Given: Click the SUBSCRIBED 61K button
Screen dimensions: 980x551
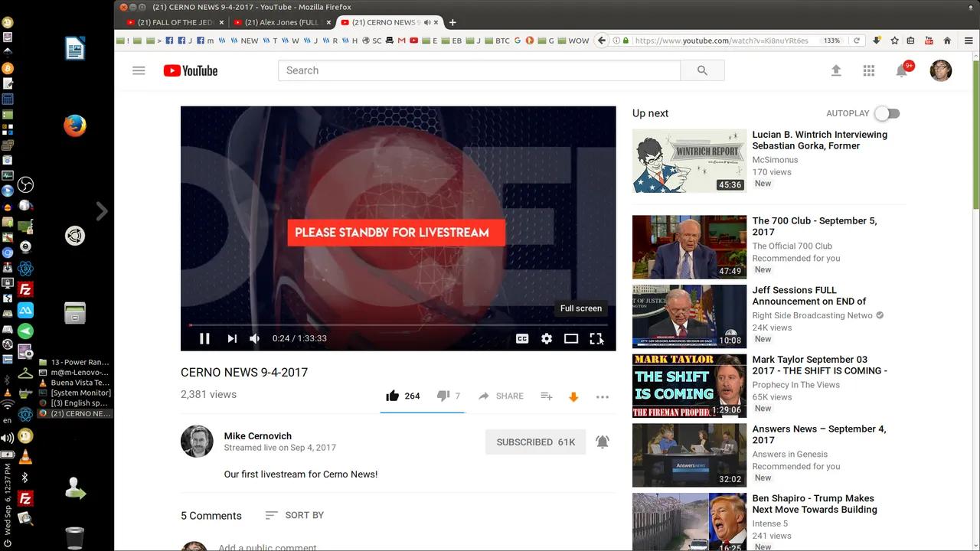Looking at the screenshot, I should coord(535,442).
